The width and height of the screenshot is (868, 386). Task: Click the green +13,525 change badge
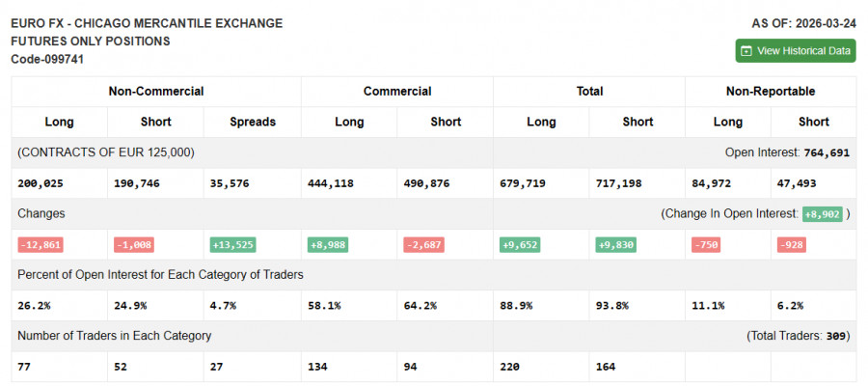tap(232, 245)
